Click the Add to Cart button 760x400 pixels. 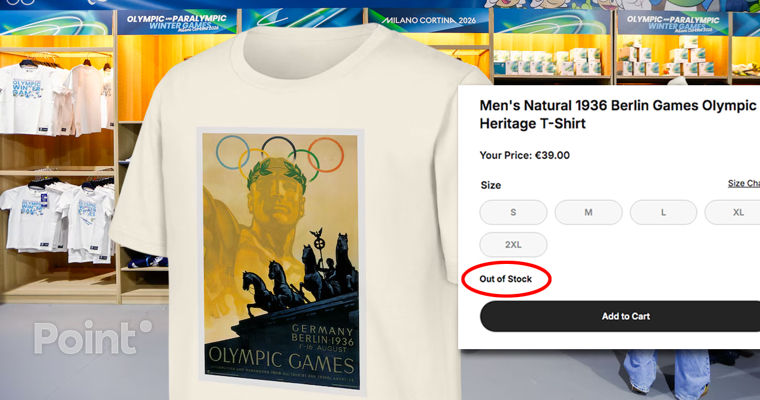click(x=625, y=316)
